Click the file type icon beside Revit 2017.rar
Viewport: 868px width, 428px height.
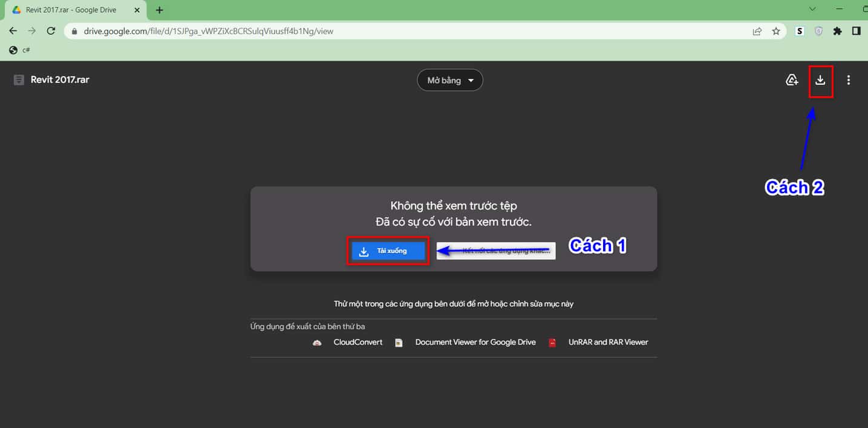pyautogui.click(x=19, y=80)
